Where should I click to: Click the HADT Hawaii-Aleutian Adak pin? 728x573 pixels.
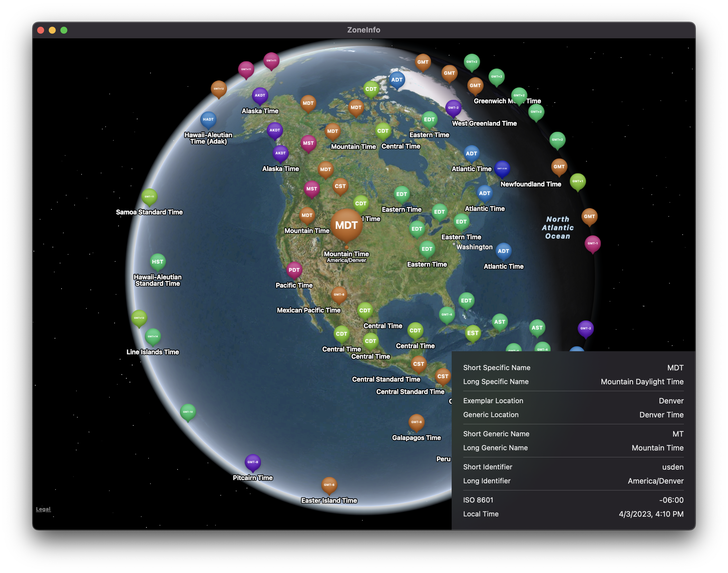(208, 119)
